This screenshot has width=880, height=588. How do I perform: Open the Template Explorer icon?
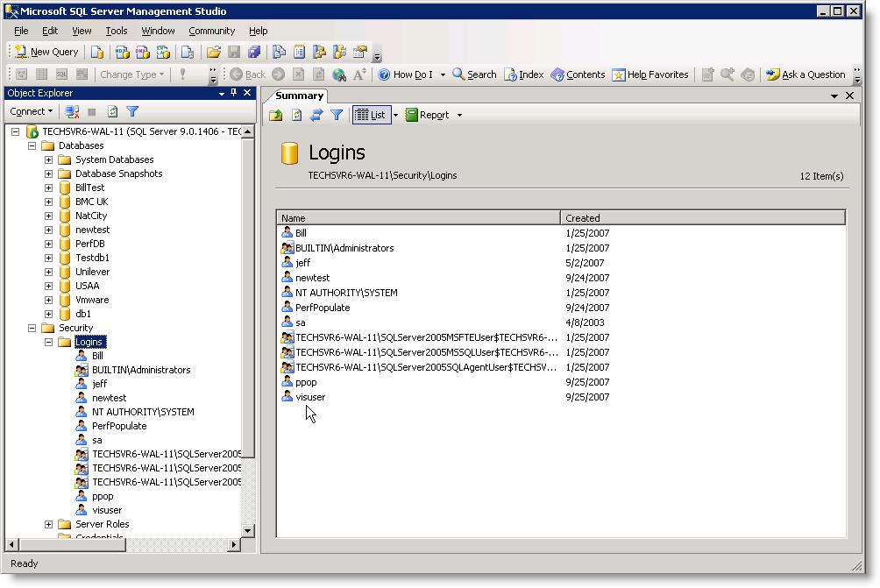coord(339,53)
